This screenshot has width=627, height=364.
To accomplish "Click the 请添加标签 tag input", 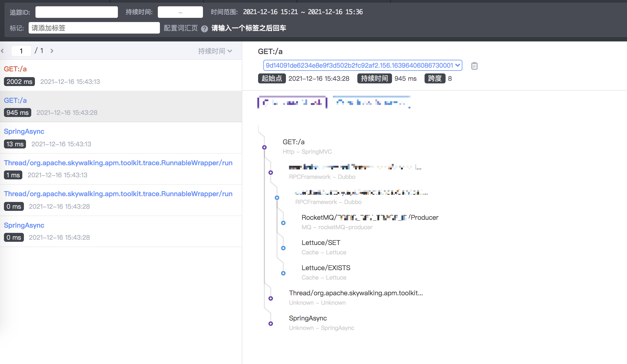I will [94, 28].
